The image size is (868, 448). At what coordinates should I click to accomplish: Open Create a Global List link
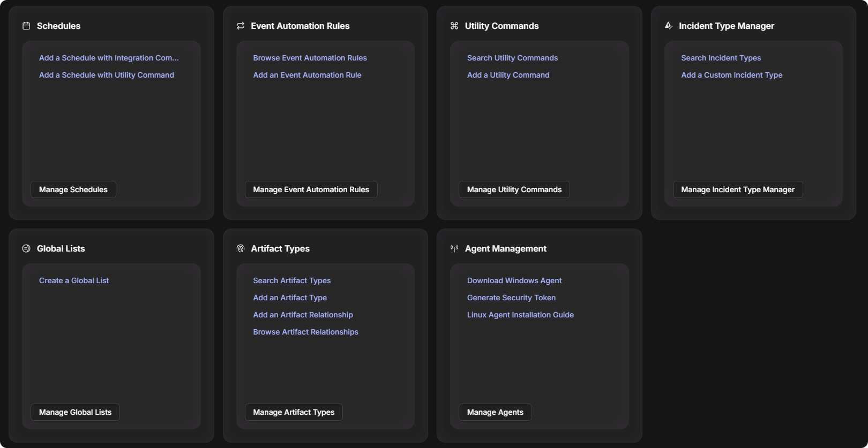tap(74, 280)
